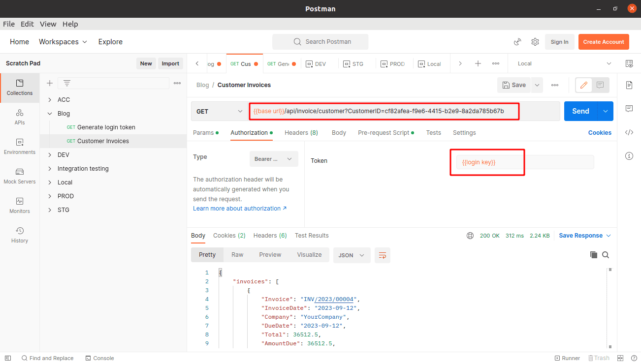Toggle sidebar icon in status bar

coord(8,358)
